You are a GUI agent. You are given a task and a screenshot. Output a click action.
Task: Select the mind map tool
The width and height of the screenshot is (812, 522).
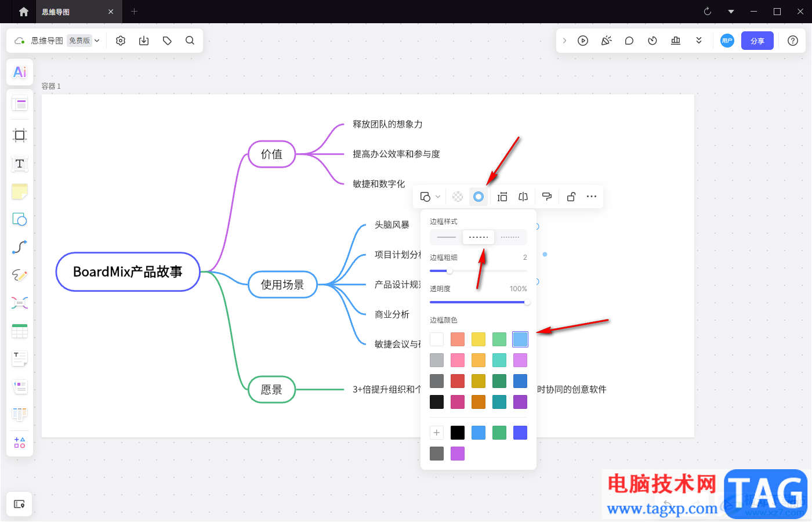click(20, 303)
